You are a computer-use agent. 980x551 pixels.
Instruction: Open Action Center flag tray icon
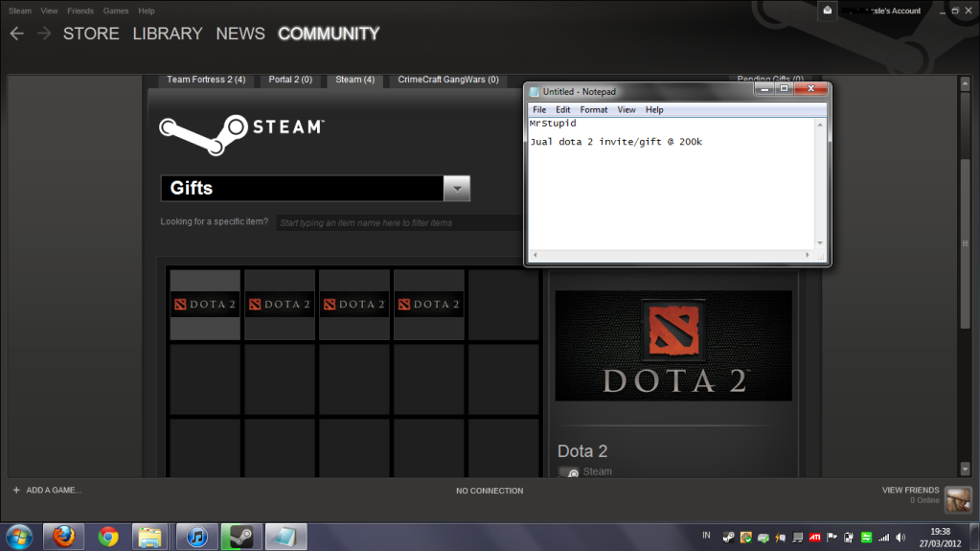point(832,538)
